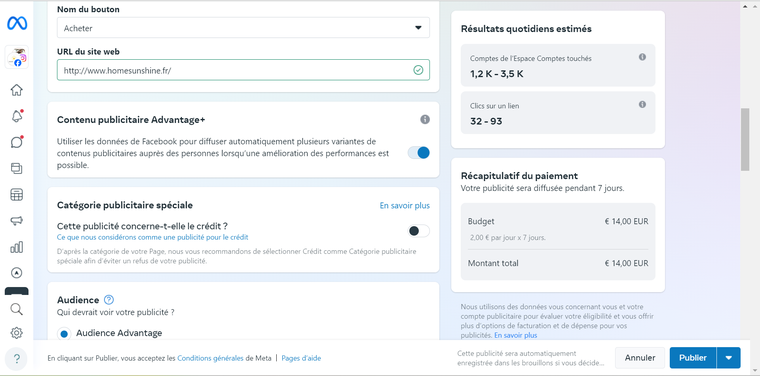The width and height of the screenshot is (760, 376).
Task: Open the search magnifier in sidebar
Action: (16, 309)
